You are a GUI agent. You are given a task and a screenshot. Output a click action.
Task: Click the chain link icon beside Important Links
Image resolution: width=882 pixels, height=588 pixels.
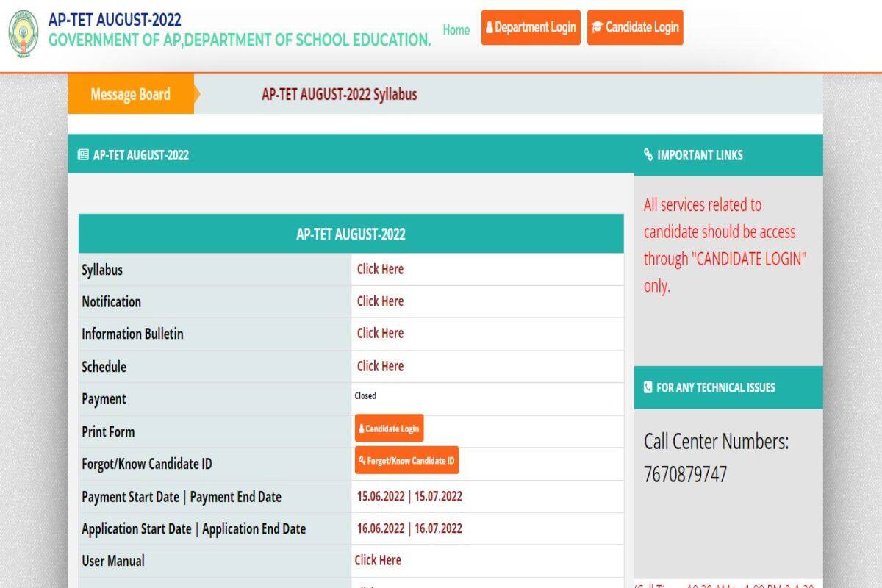coord(648,155)
